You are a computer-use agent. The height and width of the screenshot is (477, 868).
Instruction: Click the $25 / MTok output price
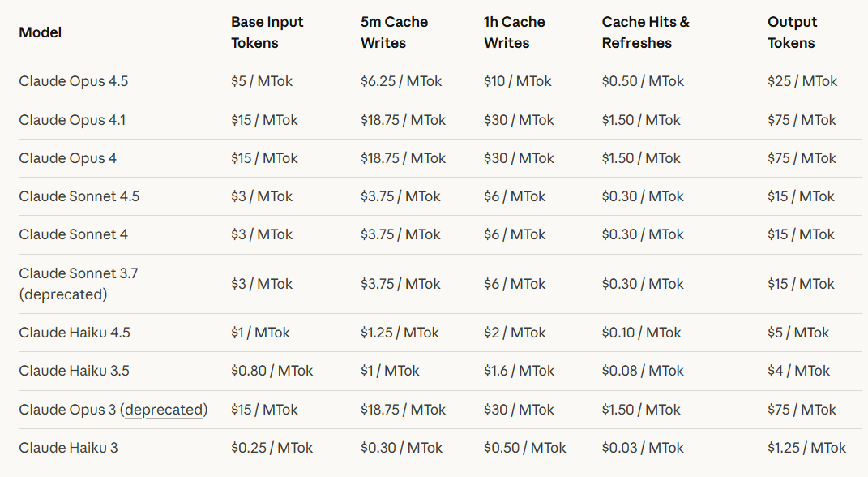pos(802,81)
